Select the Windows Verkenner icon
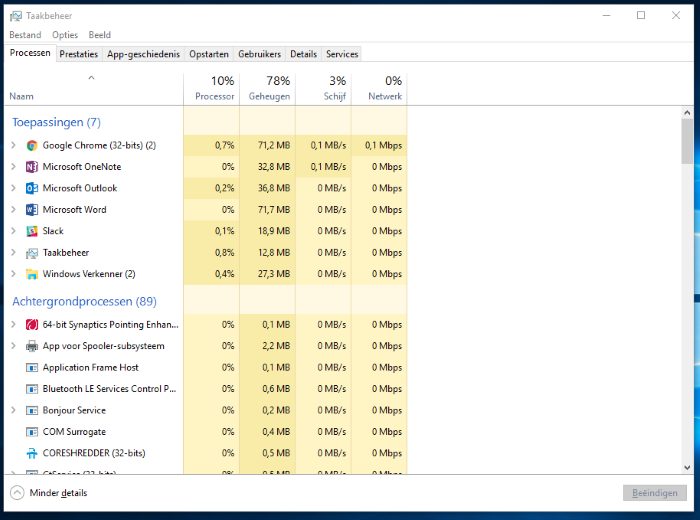The image size is (700, 520). [x=32, y=274]
